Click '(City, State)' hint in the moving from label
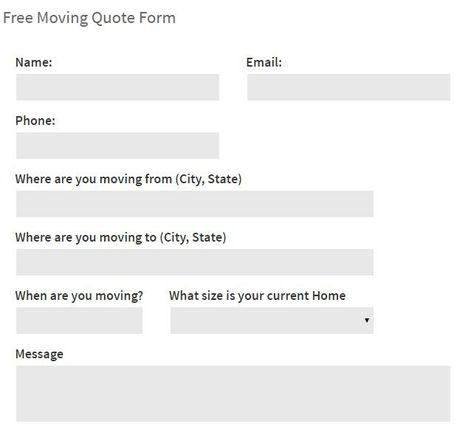This screenshot has height=430, width=460. pos(209,179)
